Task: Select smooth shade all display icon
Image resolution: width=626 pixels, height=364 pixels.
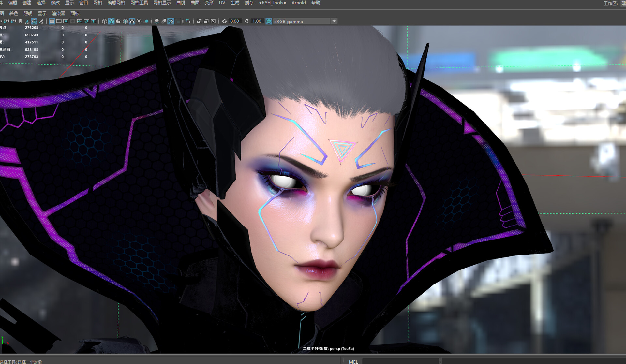Action: tap(112, 21)
